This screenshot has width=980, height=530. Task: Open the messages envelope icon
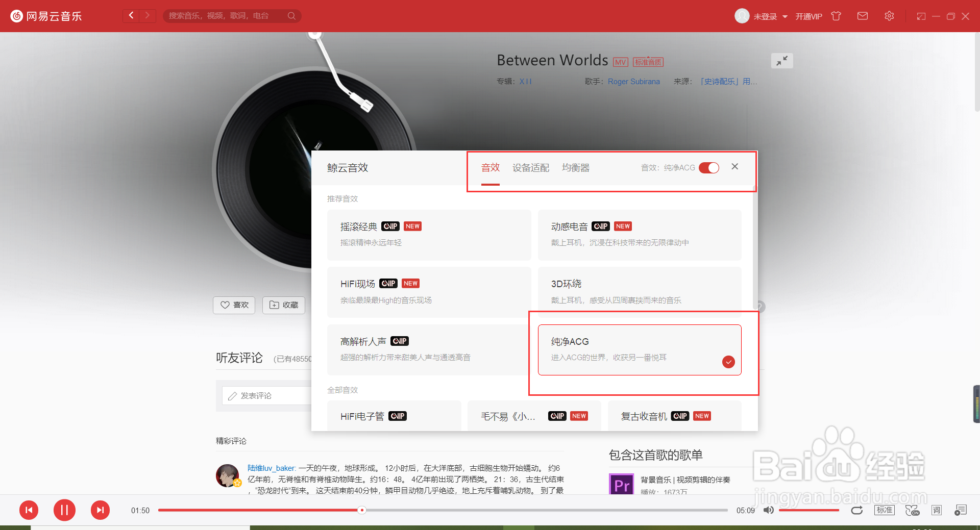click(863, 16)
